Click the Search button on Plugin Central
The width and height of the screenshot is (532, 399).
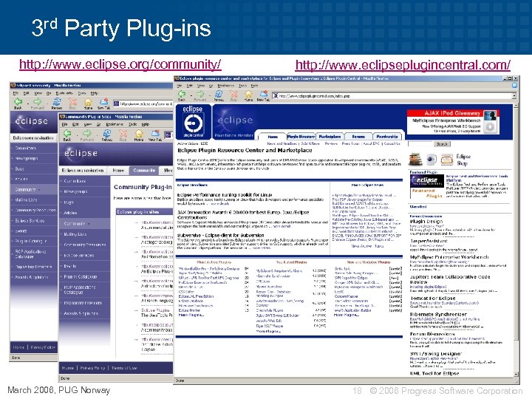(442, 144)
